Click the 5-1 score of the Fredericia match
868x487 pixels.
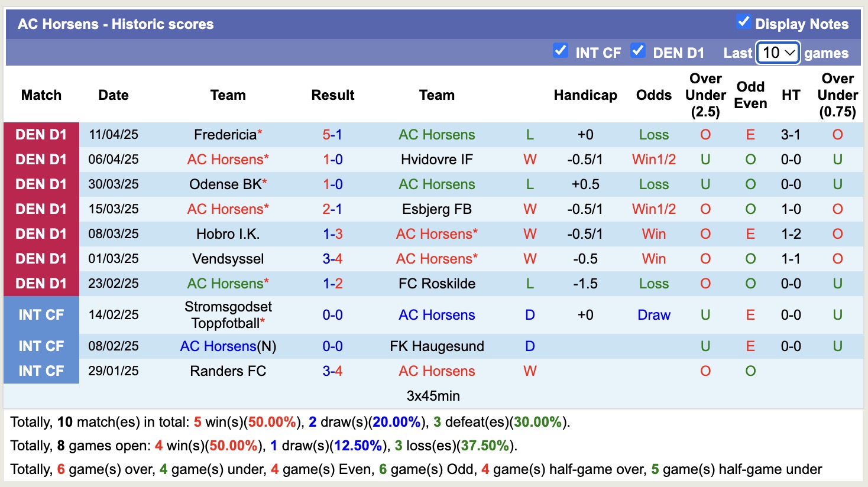click(332, 134)
